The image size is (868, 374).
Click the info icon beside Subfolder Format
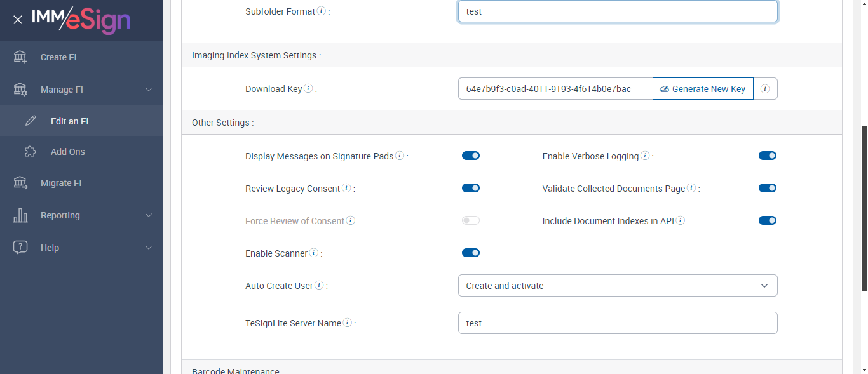322,11
